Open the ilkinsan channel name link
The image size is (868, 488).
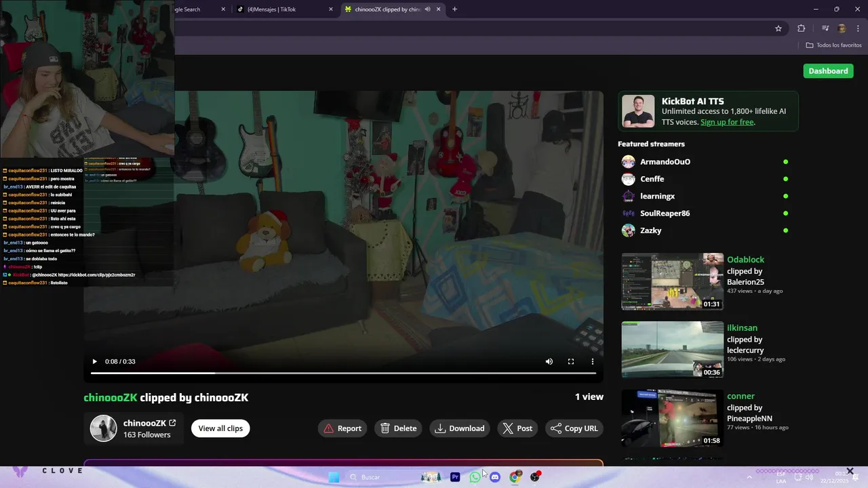pos(742,328)
